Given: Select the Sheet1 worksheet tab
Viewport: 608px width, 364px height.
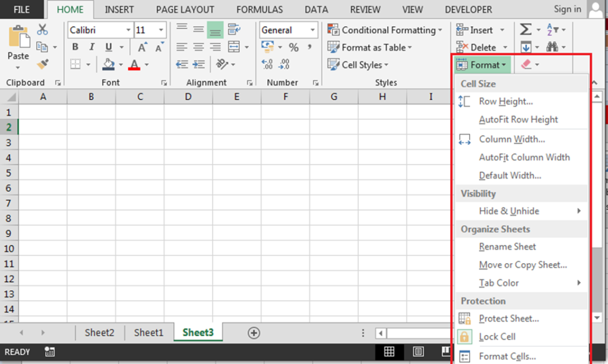Looking at the screenshot, I should click(x=148, y=333).
